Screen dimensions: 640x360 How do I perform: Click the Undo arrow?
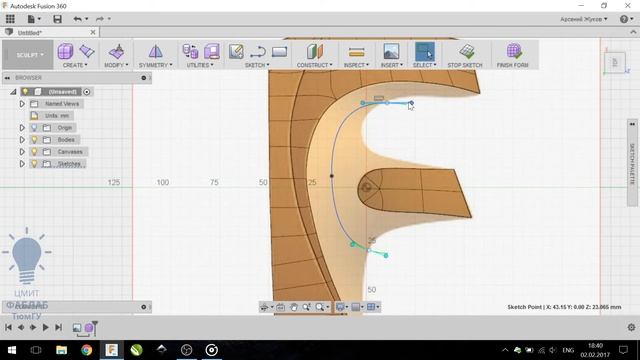[x=77, y=19]
